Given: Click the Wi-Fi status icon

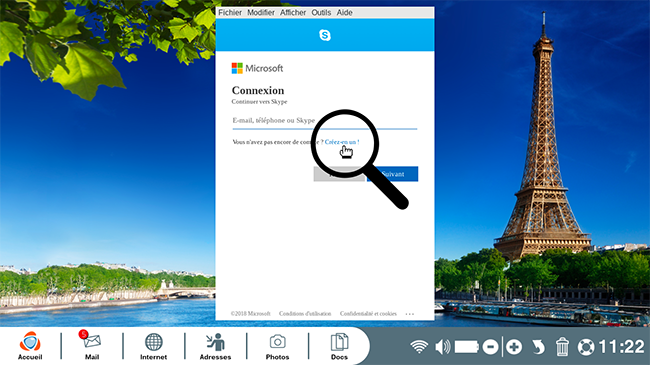Looking at the screenshot, I should click(x=419, y=347).
